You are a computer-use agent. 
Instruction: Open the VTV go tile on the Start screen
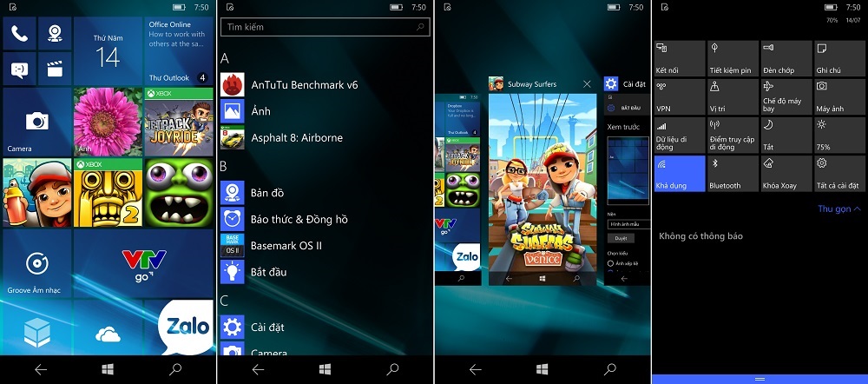point(143,264)
